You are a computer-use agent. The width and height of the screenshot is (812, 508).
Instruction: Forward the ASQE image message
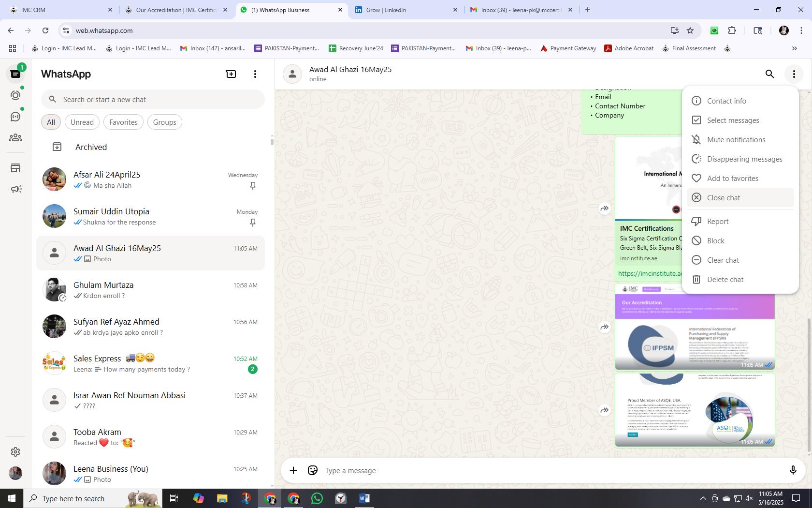click(x=604, y=410)
